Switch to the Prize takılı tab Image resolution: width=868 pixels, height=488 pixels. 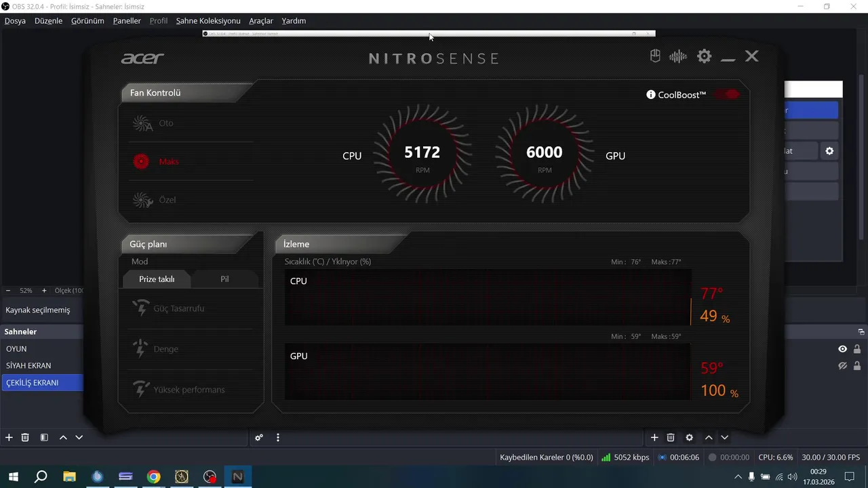(x=157, y=279)
